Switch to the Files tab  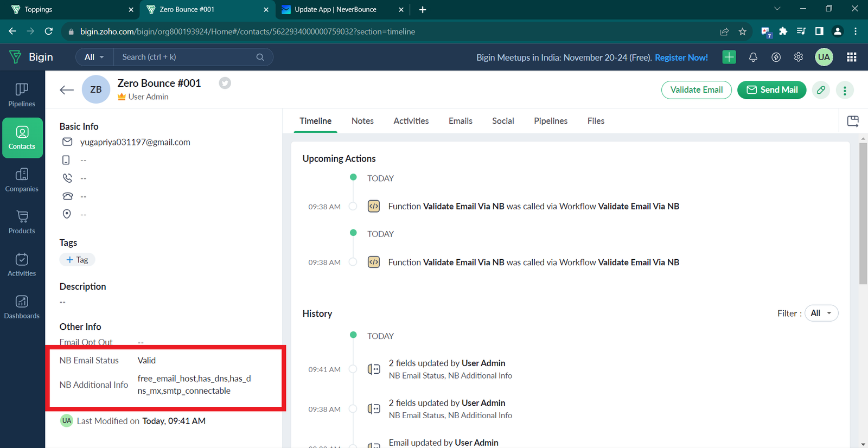coord(596,121)
